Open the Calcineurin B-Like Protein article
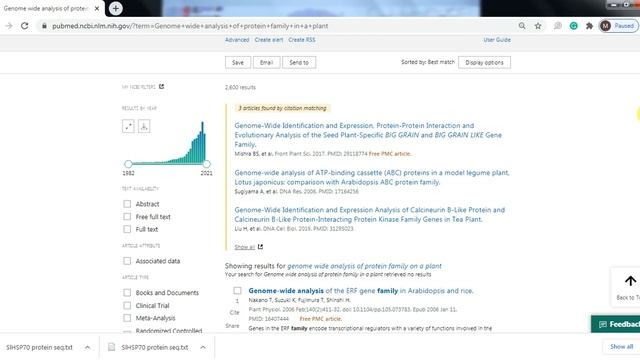The image size is (640, 360). [370, 215]
